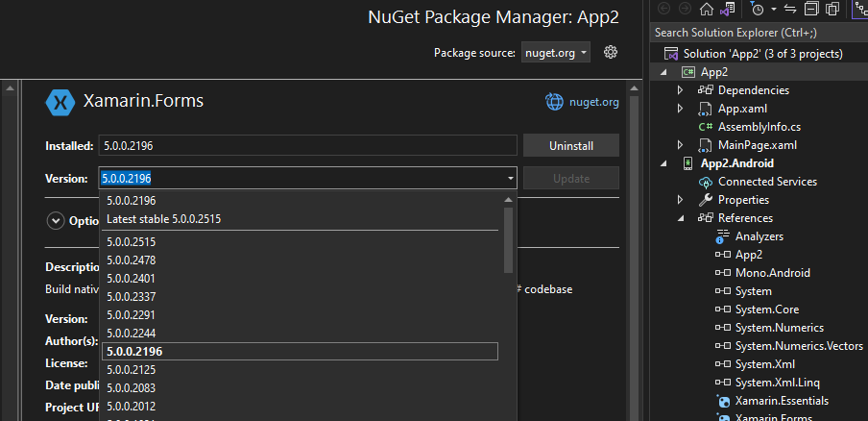Expand the Options section chevron

56,220
